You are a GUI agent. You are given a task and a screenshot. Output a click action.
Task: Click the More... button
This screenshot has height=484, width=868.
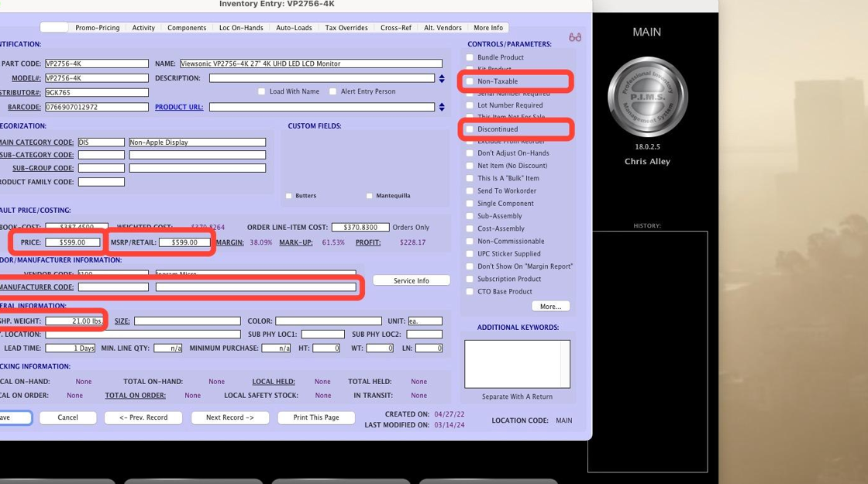coord(550,307)
